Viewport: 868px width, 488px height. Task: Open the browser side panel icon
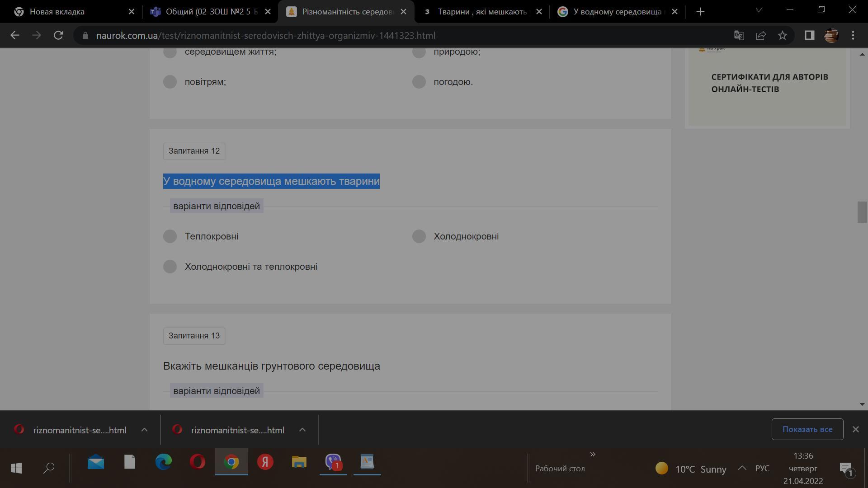pos(809,35)
